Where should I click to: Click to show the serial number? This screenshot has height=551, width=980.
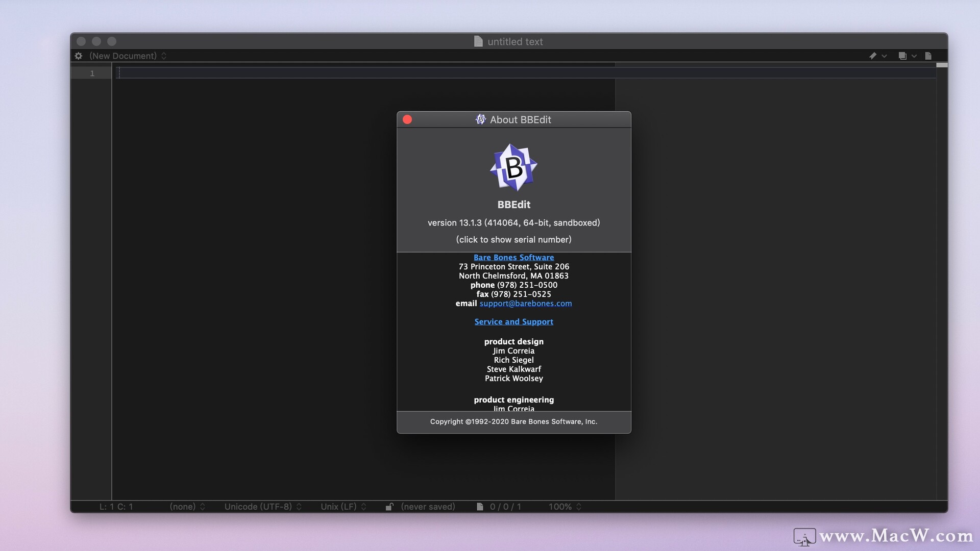[x=513, y=239]
